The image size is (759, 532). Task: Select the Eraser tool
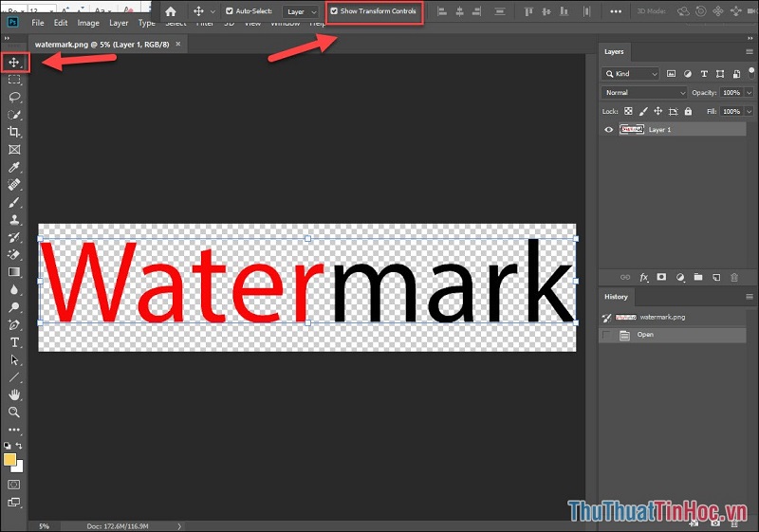tap(14, 254)
